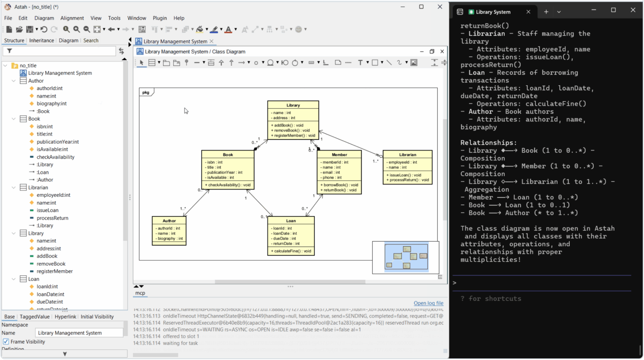Select the Class creation tool
This screenshot has width=644, height=360.
click(x=152, y=63)
